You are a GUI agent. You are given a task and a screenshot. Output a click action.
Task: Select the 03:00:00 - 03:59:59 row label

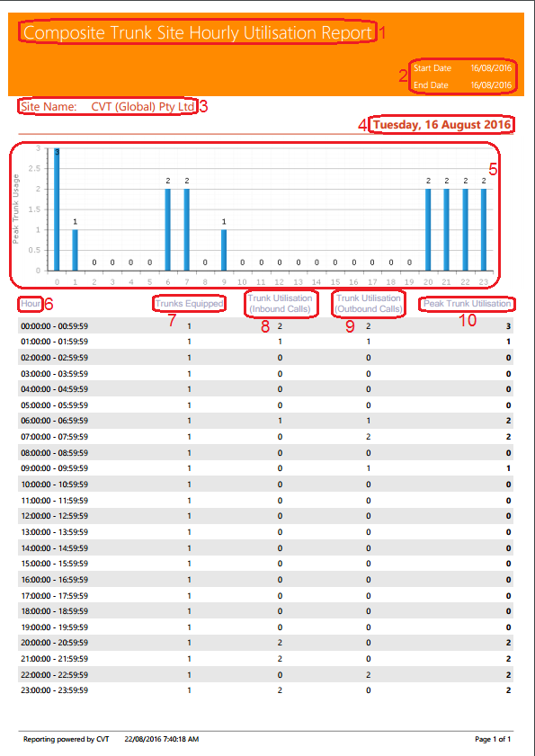(x=55, y=374)
